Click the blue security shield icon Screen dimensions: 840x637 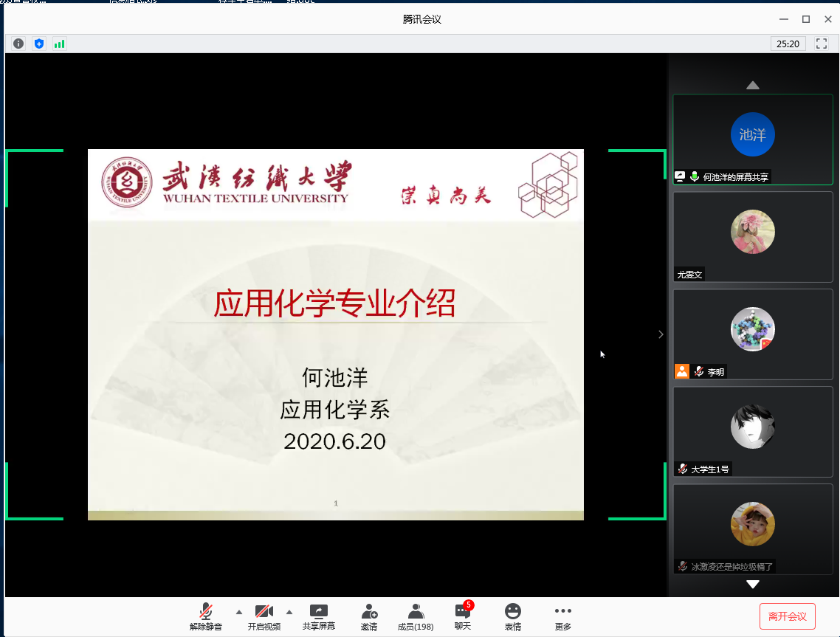pyautogui.click(x=39, y=44)
